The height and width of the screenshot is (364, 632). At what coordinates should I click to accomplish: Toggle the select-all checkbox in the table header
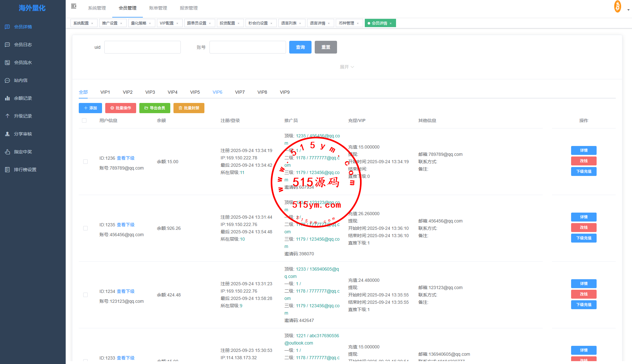84,120
